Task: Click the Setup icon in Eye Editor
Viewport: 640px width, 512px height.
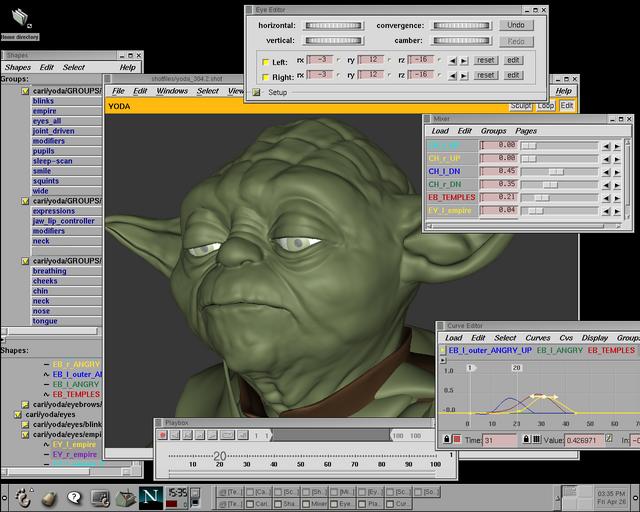Action: pyautogui.click(x=256, y=92)
